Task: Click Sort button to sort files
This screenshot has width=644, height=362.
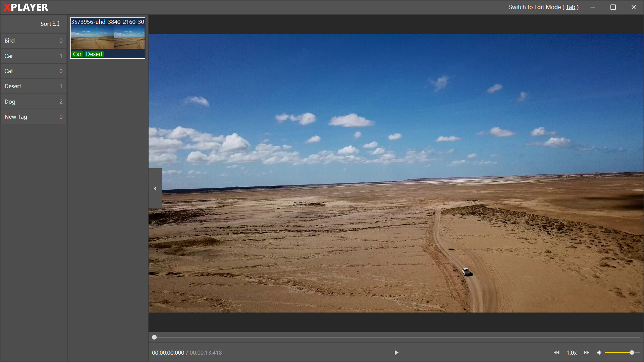Action: point(50,24)
